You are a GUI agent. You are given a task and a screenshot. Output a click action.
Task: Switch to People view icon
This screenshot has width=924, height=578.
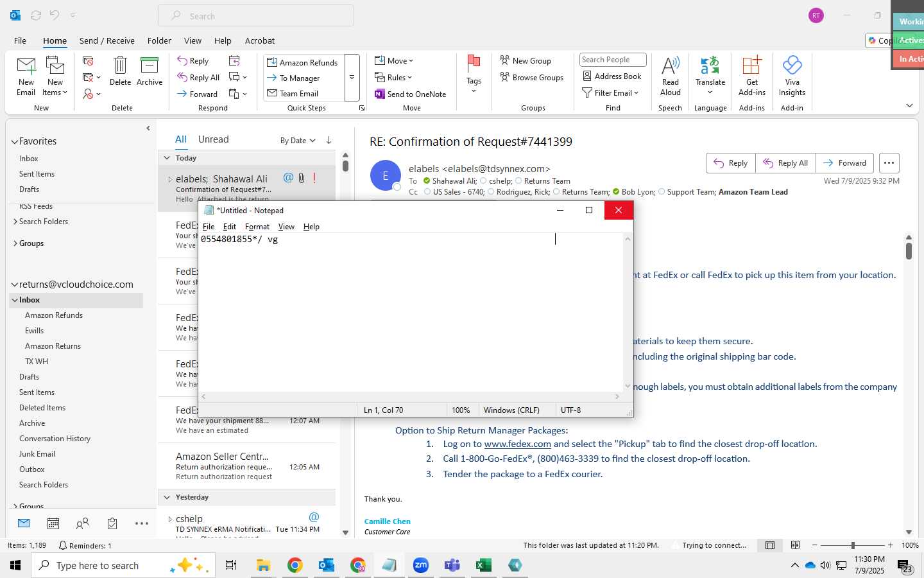(x=82, y=523)
